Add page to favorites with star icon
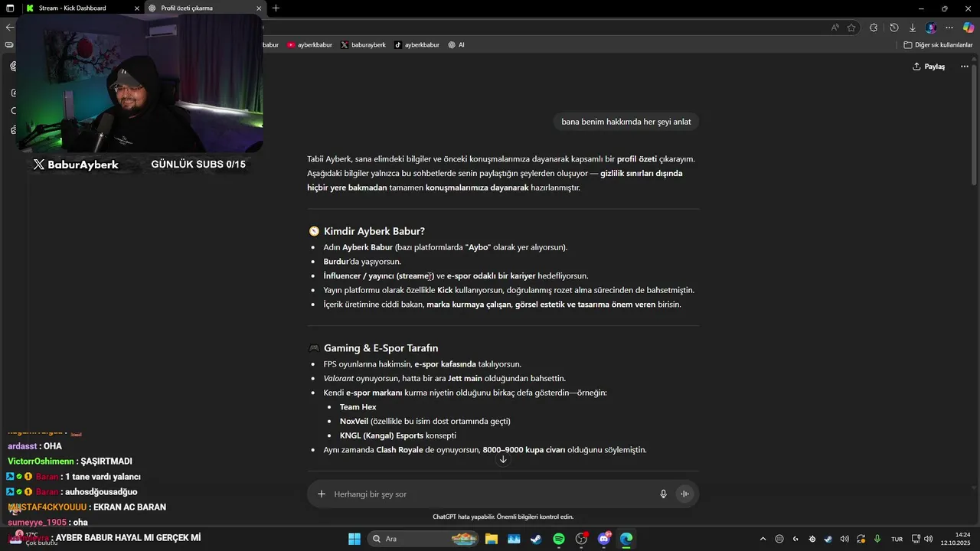 coord(851,28)
